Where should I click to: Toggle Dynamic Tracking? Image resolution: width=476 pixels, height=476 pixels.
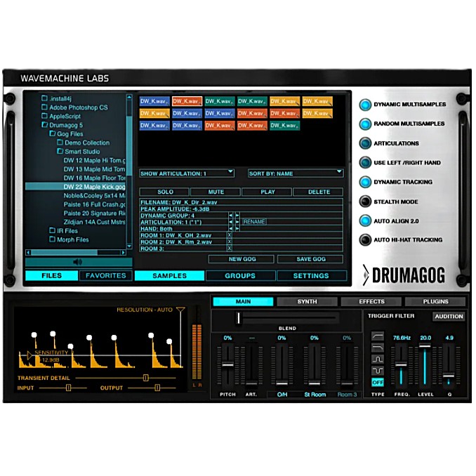pyautogui.click(x=365, y=182)
